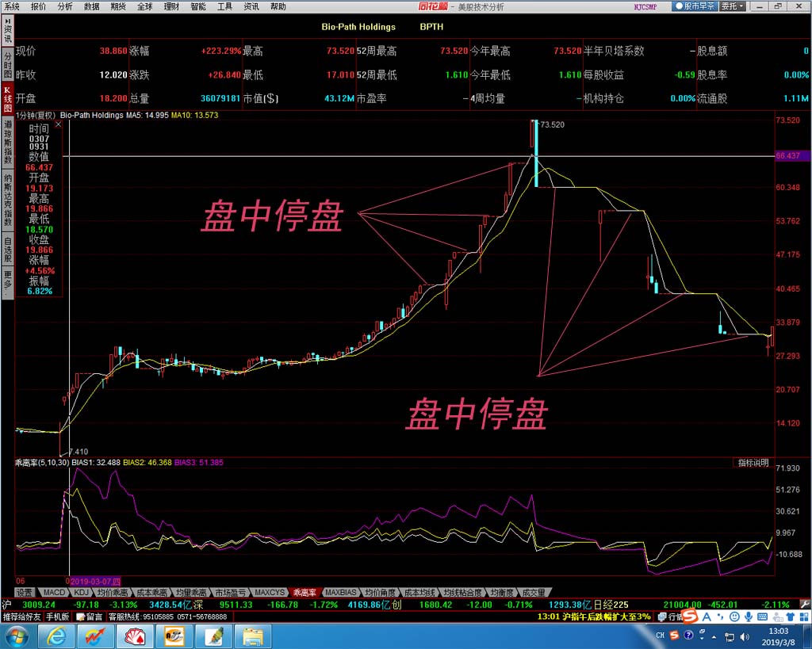Open Sogou skin shirt icon
The image size is (812, 649).
coord(791,617)
